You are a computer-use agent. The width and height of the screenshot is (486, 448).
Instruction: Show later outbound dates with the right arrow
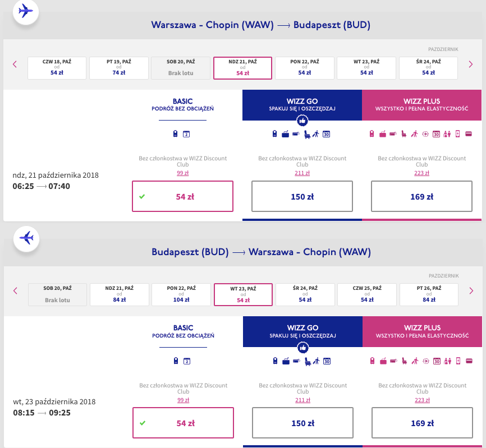tap(471, 64)
